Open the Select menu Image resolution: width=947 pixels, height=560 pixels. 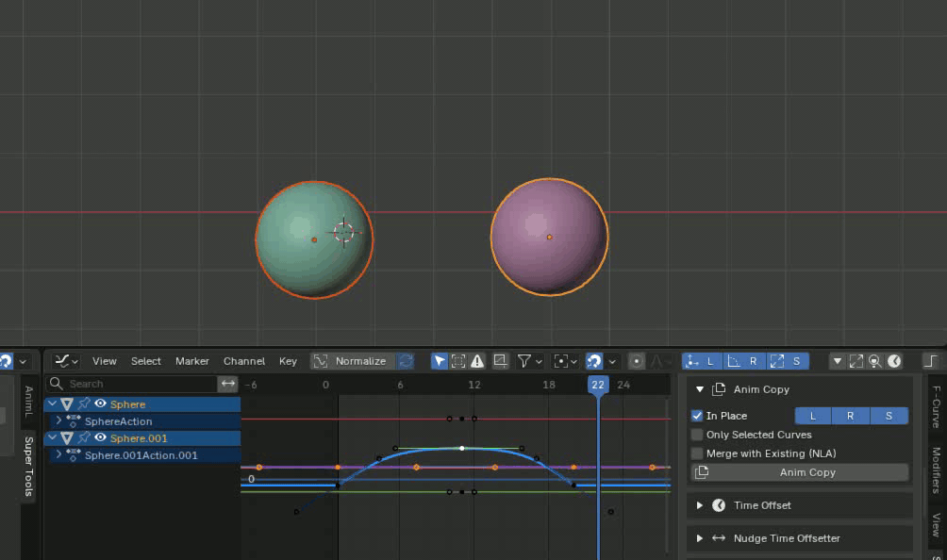tap(146, 361)
